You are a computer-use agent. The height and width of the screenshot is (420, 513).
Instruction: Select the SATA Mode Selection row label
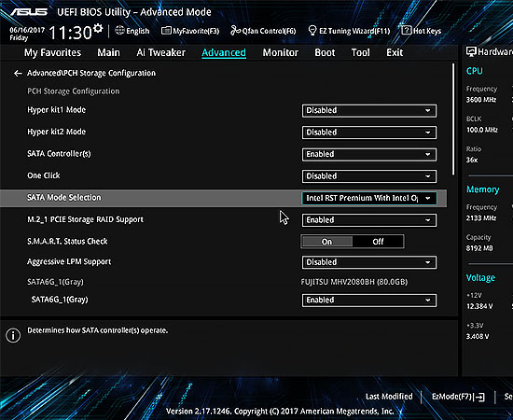[x=64, y=198]
